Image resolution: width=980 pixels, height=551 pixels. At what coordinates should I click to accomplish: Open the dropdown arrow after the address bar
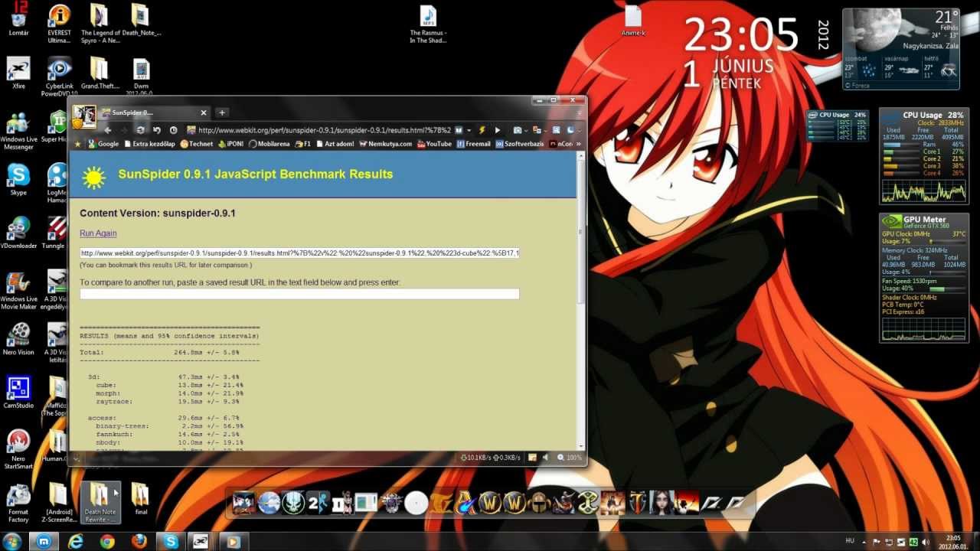[469, 130]
